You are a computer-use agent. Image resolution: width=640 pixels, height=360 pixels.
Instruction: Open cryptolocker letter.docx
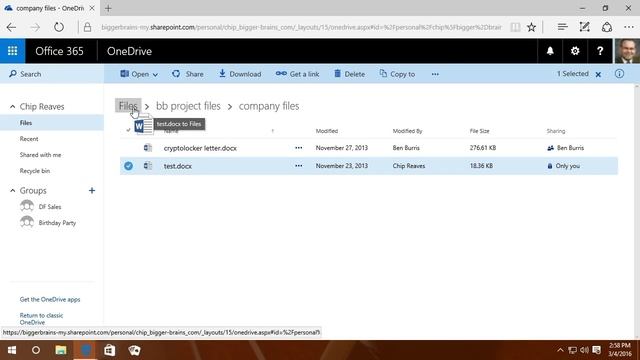pos(200,148)
